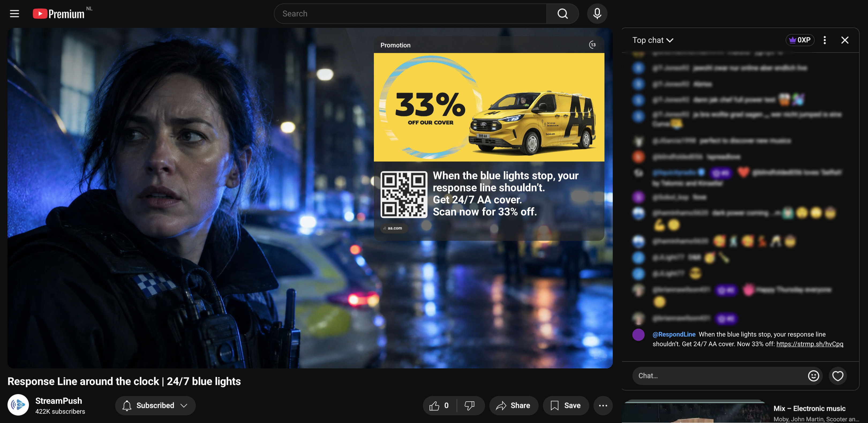Click the 422K subscribers text

(60, 411)
